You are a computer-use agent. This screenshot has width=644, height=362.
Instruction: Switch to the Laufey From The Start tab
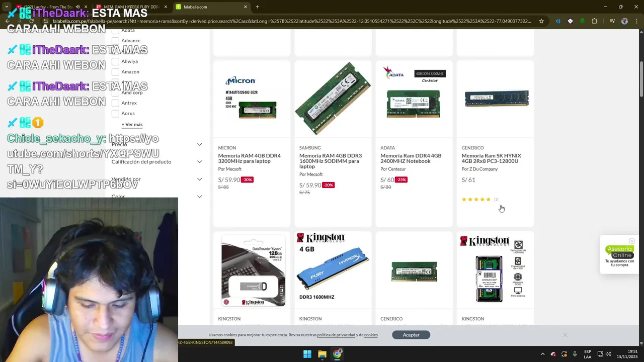(x=52, y=7)
